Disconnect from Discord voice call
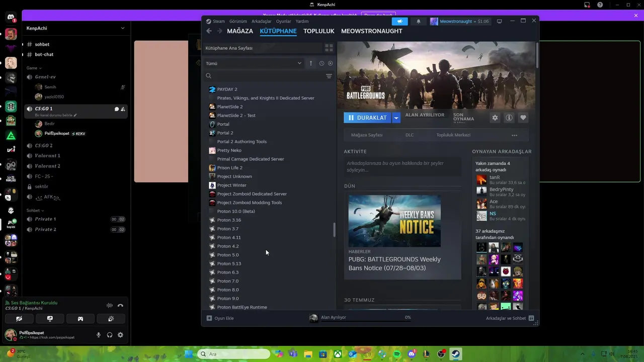 [x=120, y=305]
